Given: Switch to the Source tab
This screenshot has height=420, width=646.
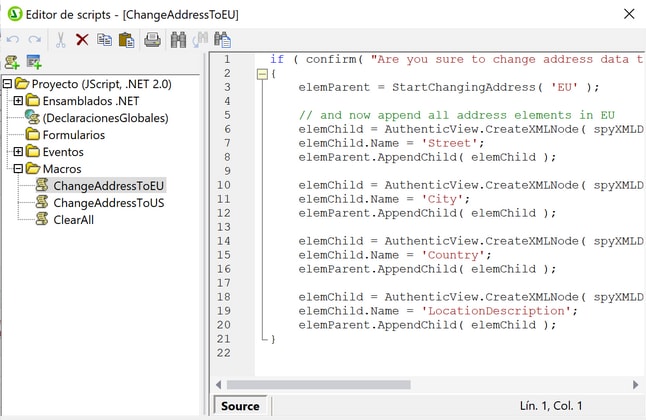Looking at the screenshot, I should coord(240,405).
